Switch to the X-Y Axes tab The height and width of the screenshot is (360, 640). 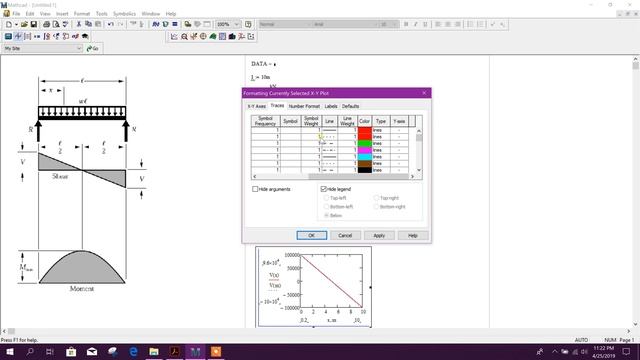tap(257, 106)
